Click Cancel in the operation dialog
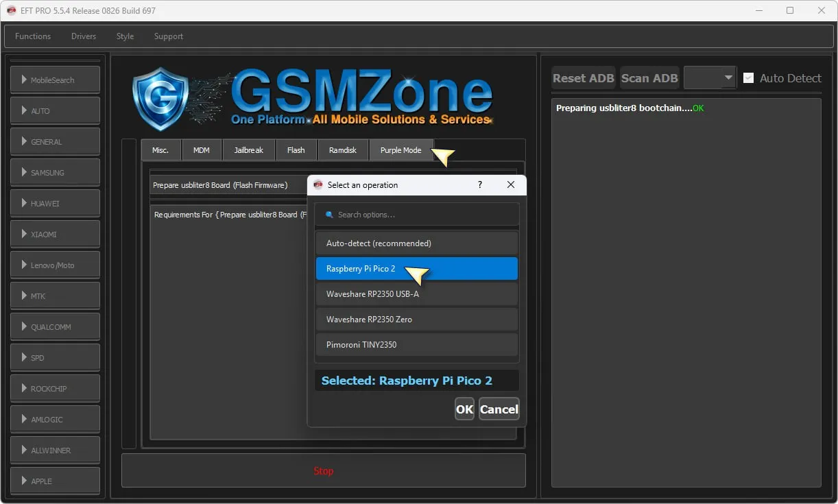The image size is (838, 504). pyautogui.click(x=499, y=409)
